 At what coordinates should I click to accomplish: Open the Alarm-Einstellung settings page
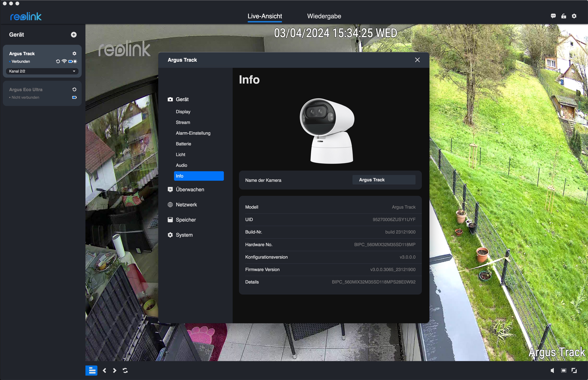coord(193,133)
